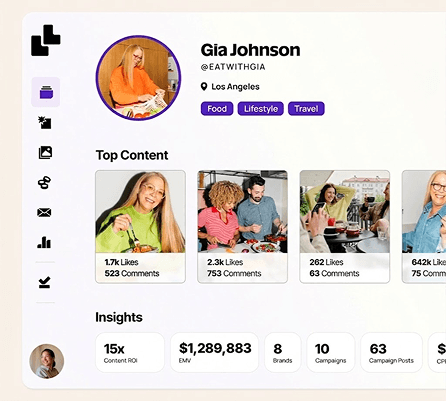This screenshot has width=446, height=401.
Task: Click the user avatar in the sidebar
Action: 47,361
